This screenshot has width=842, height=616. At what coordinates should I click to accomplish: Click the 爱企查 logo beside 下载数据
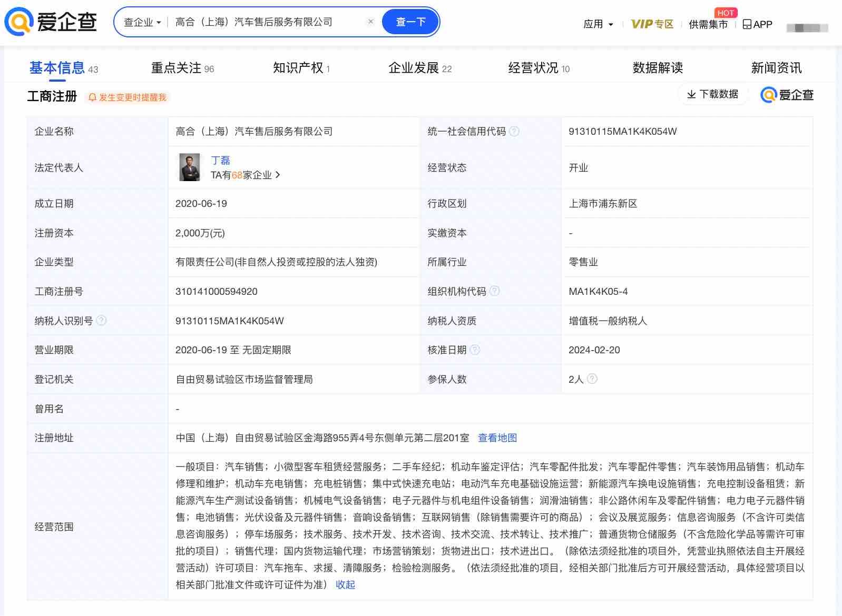tap(787, 95)
